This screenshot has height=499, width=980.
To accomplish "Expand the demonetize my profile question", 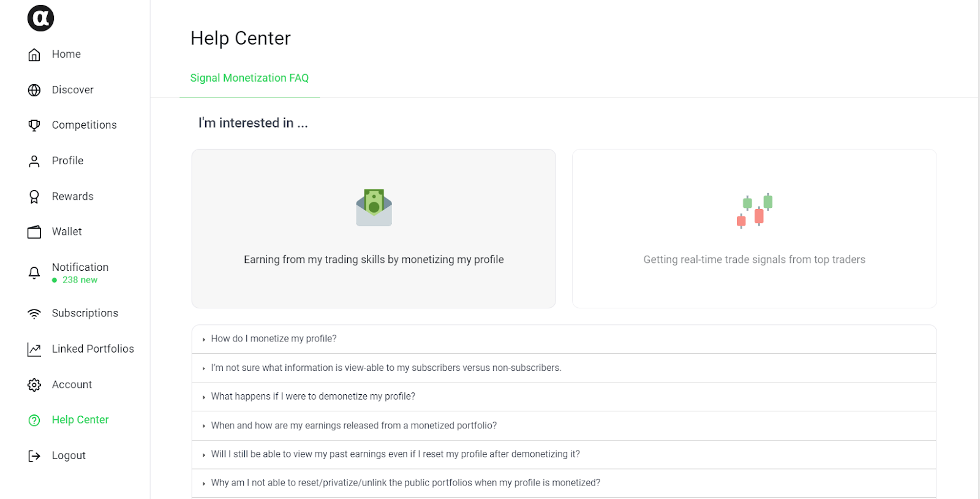I will coord(313,397).
